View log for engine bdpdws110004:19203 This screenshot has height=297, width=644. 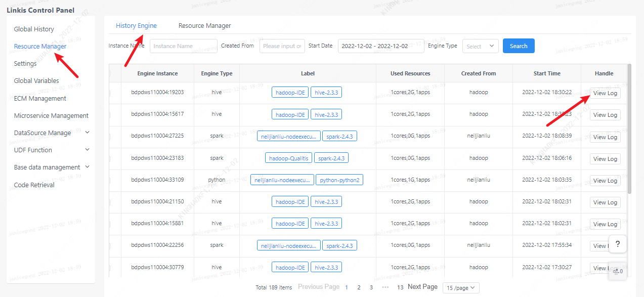tap(605, 93)
